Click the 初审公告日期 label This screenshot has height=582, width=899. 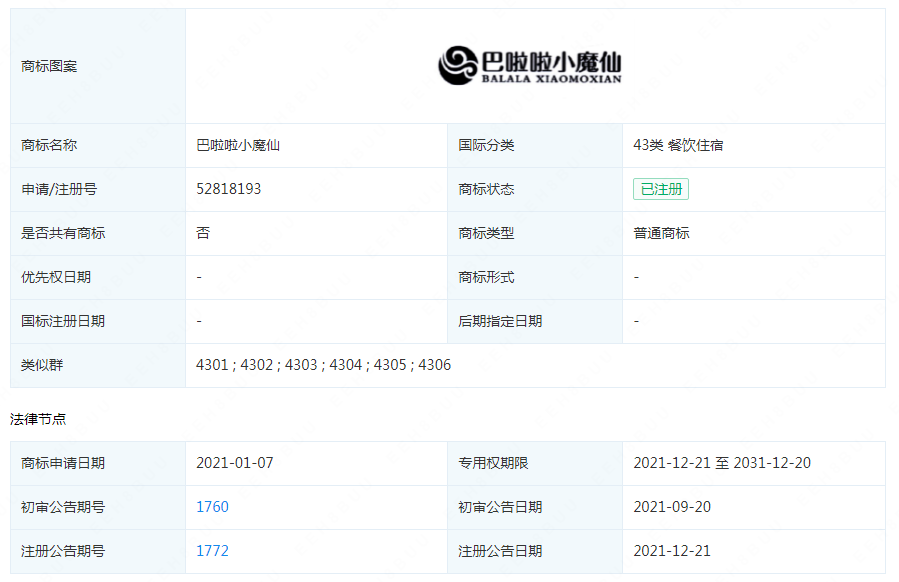tap(500, 507)
